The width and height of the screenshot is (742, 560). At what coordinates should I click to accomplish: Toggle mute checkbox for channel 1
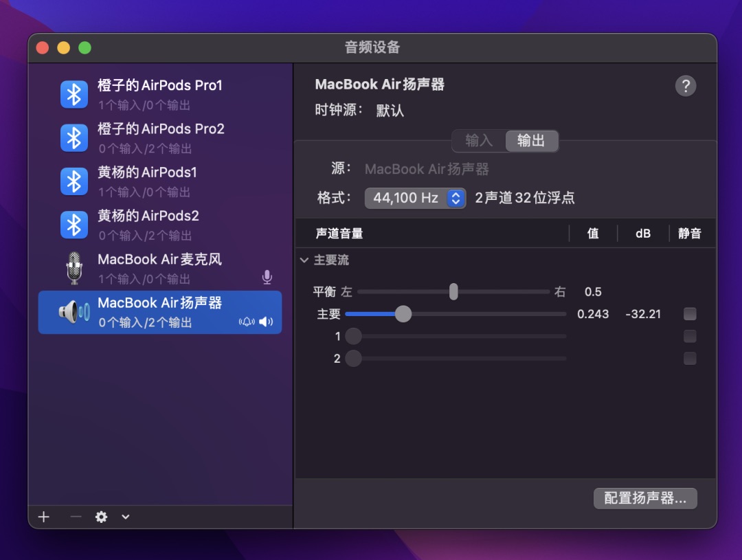pos(690,336)
